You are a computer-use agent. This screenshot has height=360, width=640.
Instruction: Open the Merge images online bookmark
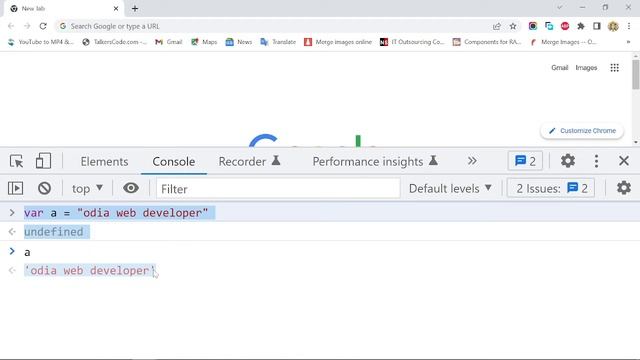[x=338, y=42]
